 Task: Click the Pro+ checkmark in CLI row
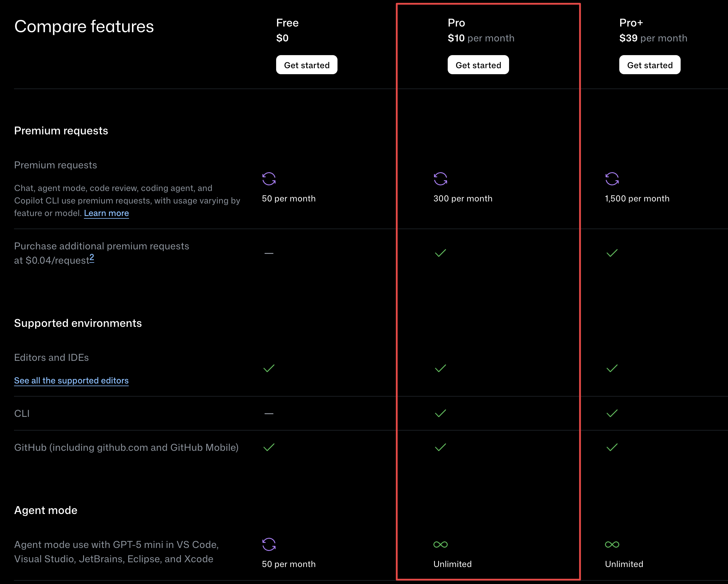point(612,414)
